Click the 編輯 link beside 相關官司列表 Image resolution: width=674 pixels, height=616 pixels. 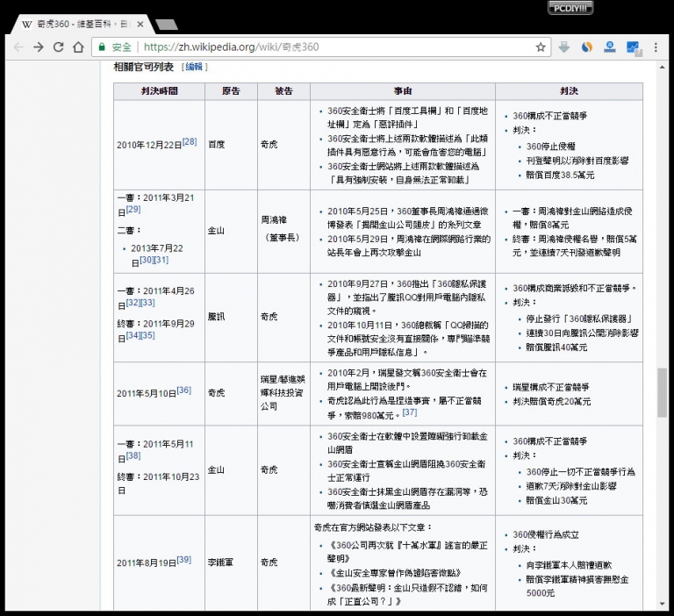pos(194,67)
